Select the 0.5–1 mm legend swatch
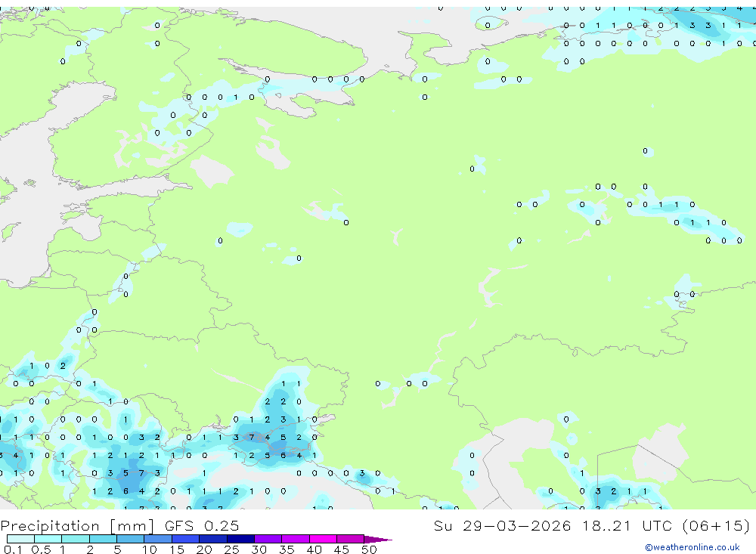 coord(48,539)
